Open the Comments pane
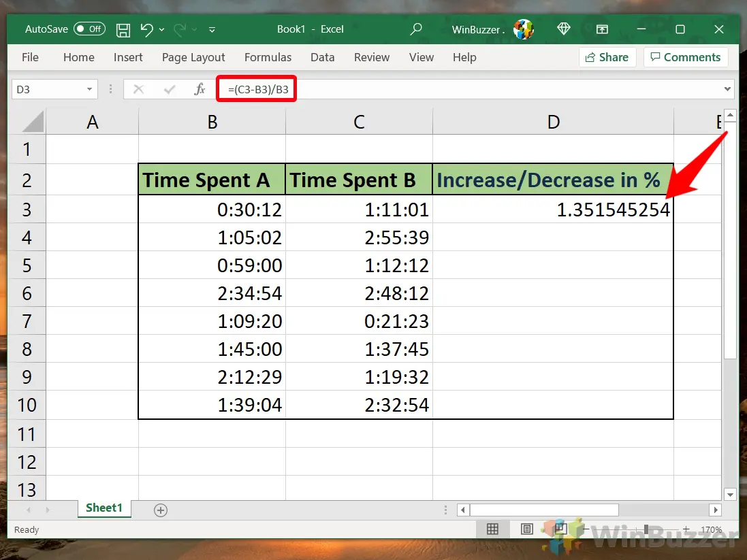The image size is (747, 560). 686,57
